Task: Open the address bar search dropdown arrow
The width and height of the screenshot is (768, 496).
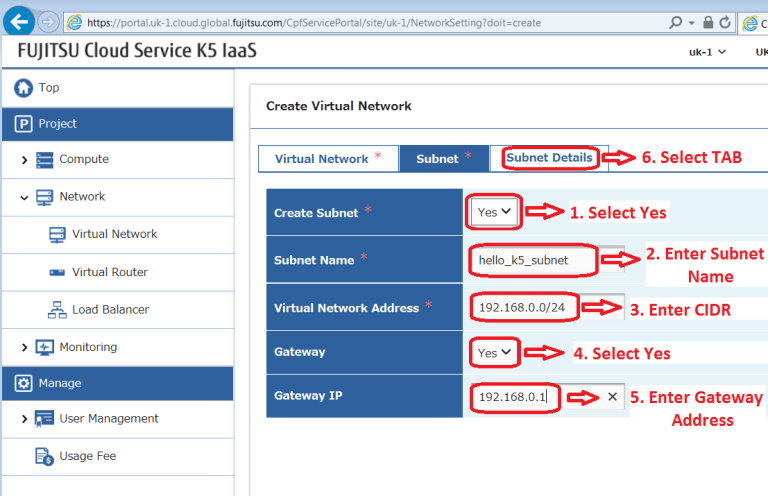Action: tap(692, 23)
